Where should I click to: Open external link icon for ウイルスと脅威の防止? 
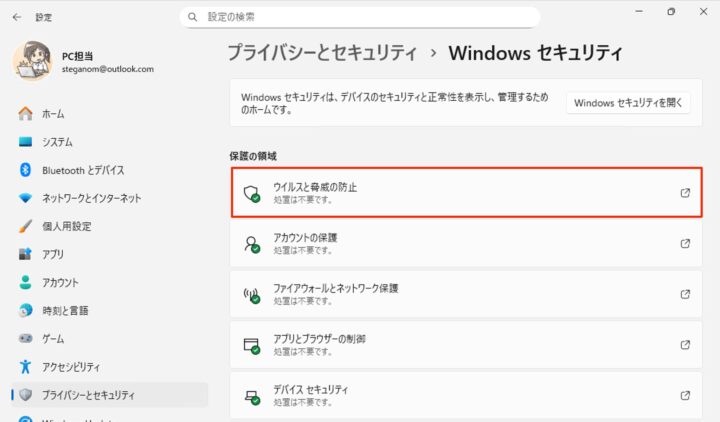pyautogui.click(x=685, y=193)
